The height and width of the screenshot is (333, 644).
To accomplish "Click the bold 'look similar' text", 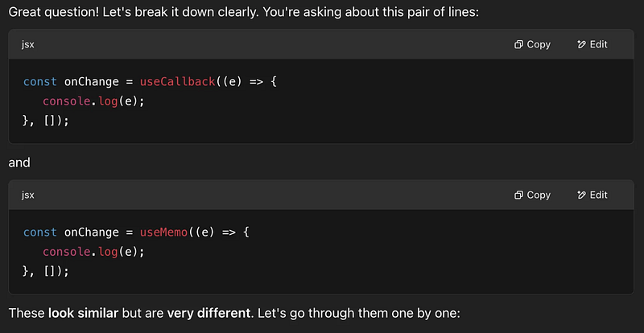I will [x=83, y=311].
